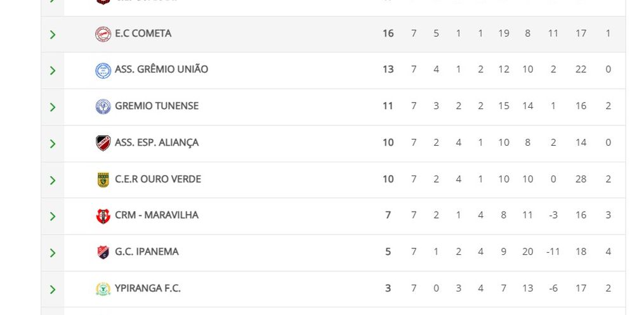Image resolution: width=644 pixels, height=315 pixels.
Task: Open details chevron for Ass. Esp. Aliança
Action: pos(53,143)
